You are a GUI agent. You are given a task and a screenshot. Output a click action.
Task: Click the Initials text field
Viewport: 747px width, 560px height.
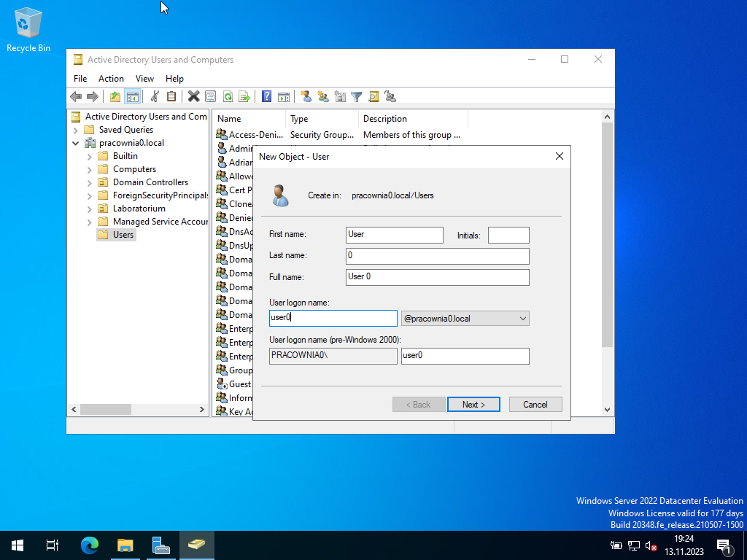coord(508,235)
